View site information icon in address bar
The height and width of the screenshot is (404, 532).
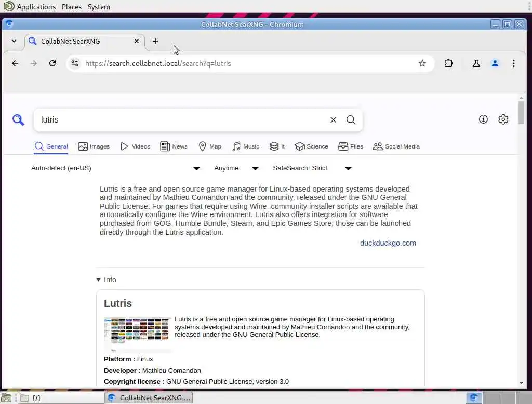[75, 63]
